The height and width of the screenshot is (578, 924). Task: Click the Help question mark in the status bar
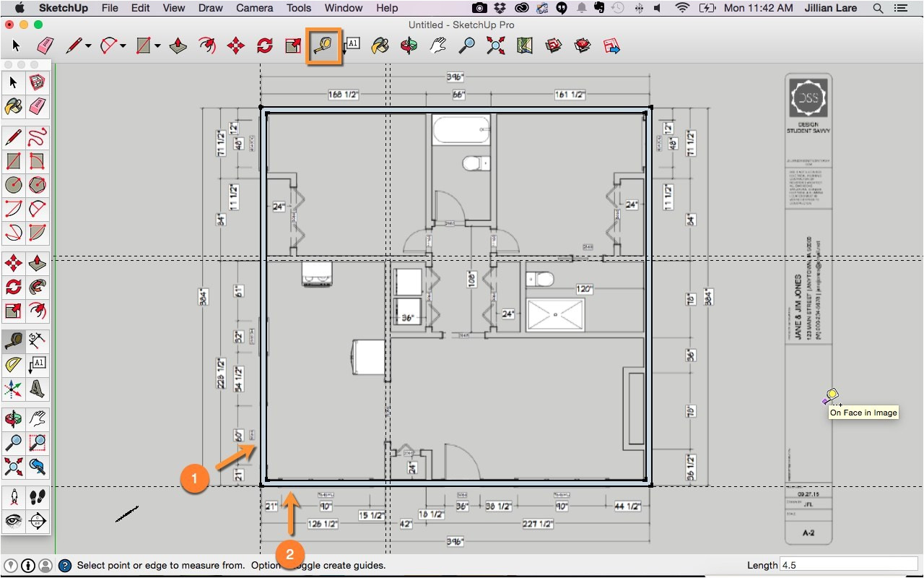(66, 565)
